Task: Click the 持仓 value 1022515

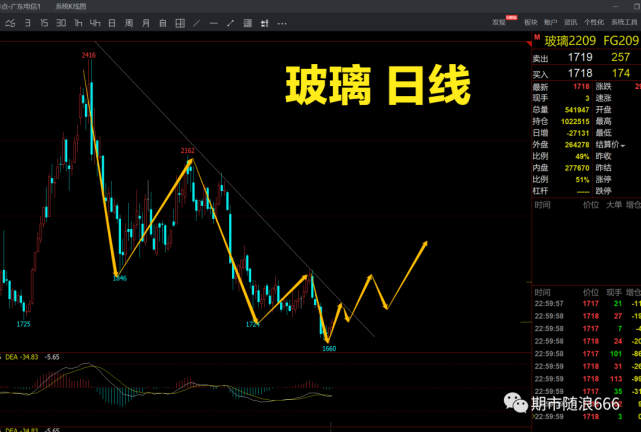Action: point(575,121)
